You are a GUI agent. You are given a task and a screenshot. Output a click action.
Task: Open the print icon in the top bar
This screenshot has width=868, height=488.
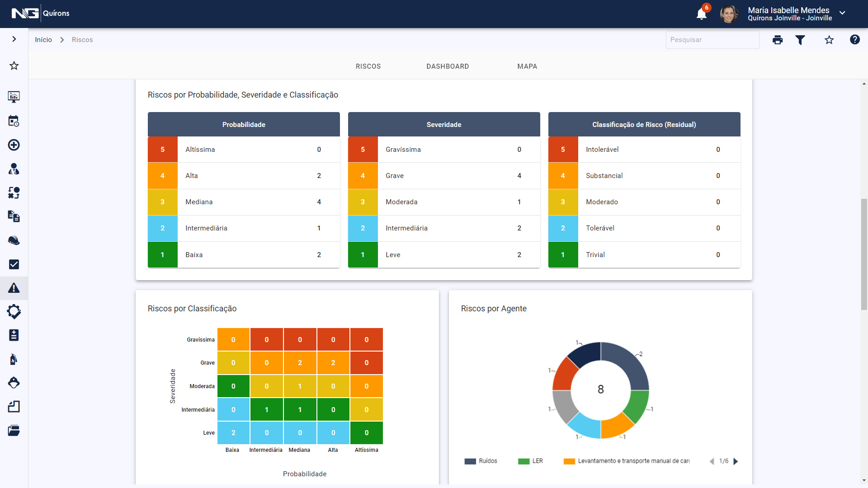point(778,40)
